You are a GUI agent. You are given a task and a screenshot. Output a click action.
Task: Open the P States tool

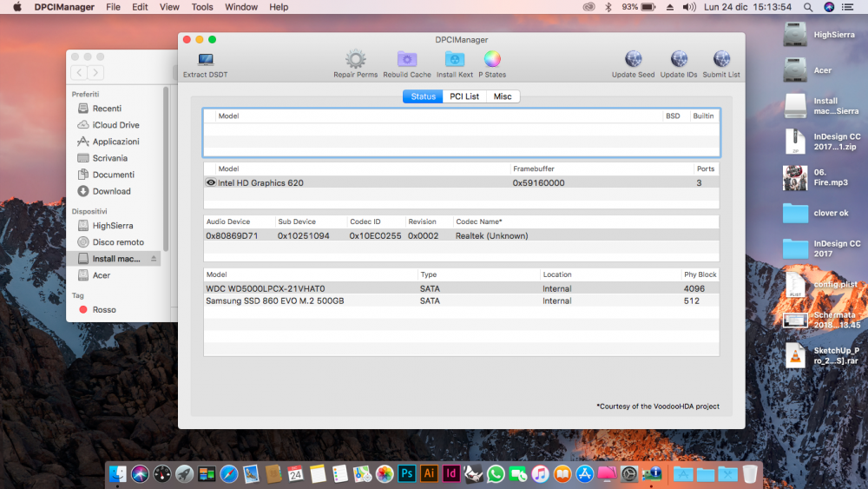pyautogui.click(x=492, y=59)
